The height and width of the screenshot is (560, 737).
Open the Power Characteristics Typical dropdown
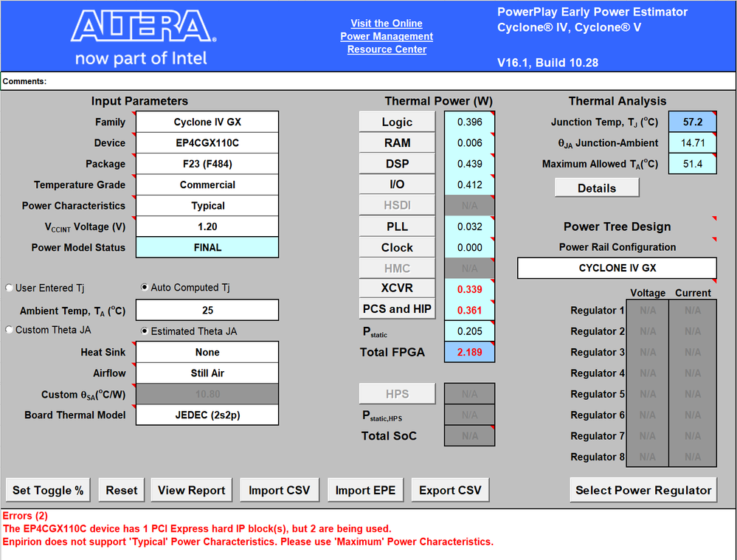pyautogui.click(x=207, y=205)
